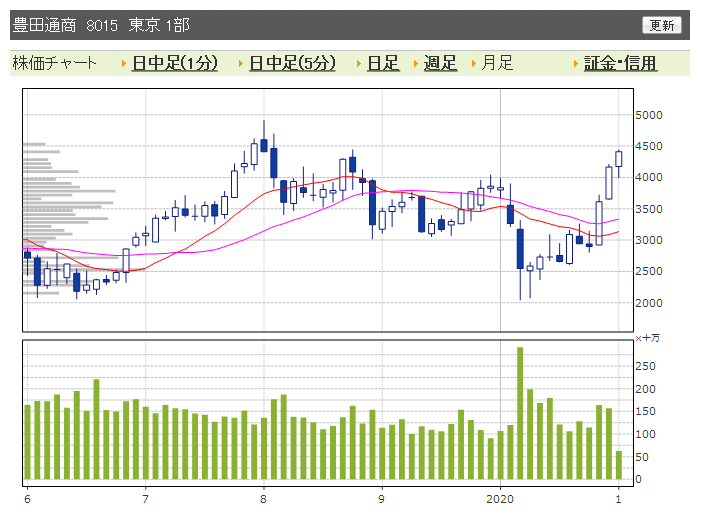Click the 3000 price axis label
This screenshot has width=702, height=527.
coord(649,240)
